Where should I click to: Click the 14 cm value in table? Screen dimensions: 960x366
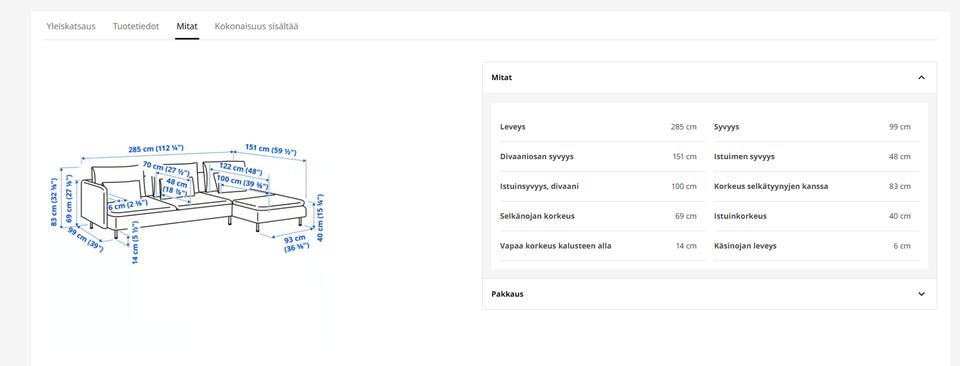point(686,245)
